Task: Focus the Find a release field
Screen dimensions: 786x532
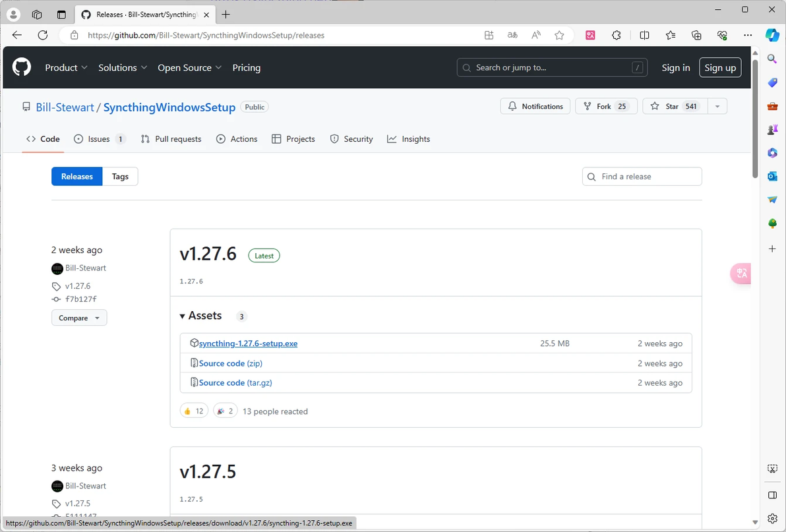Action: (642, 176)
